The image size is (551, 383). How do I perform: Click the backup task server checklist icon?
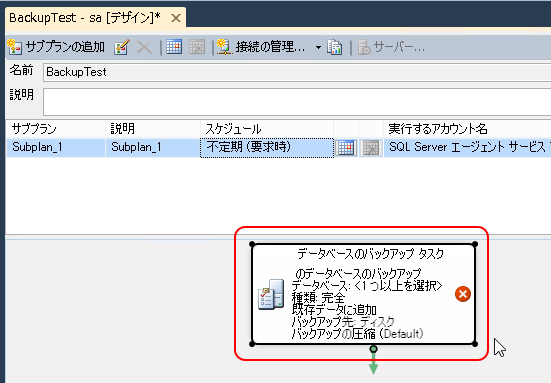coord(271,294)
